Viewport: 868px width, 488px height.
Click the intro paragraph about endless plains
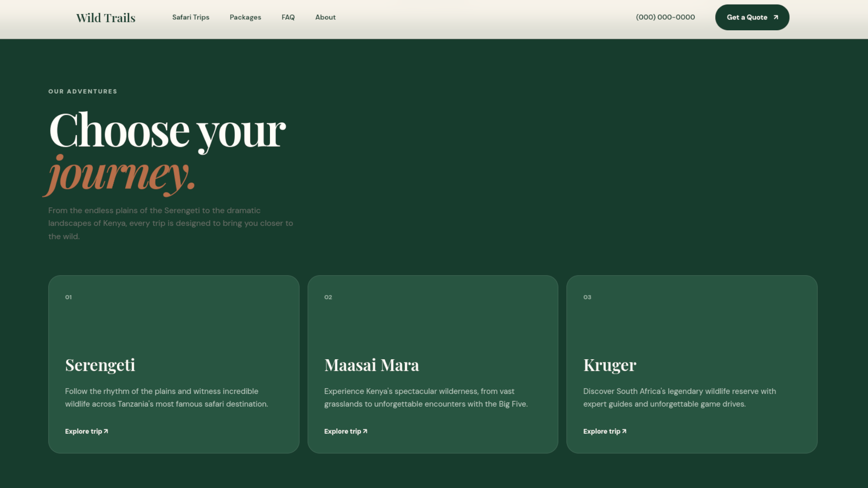click(x=171, y=223)
